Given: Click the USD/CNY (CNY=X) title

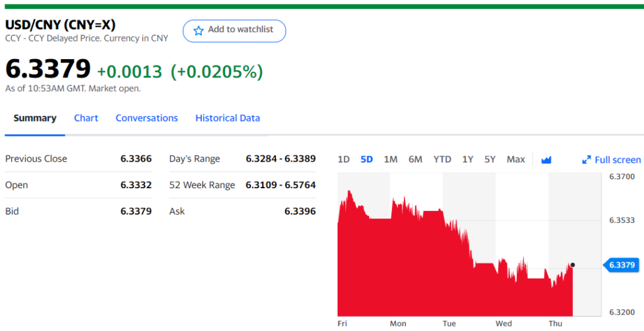Looking at the screenshot, I should [60, 25].
